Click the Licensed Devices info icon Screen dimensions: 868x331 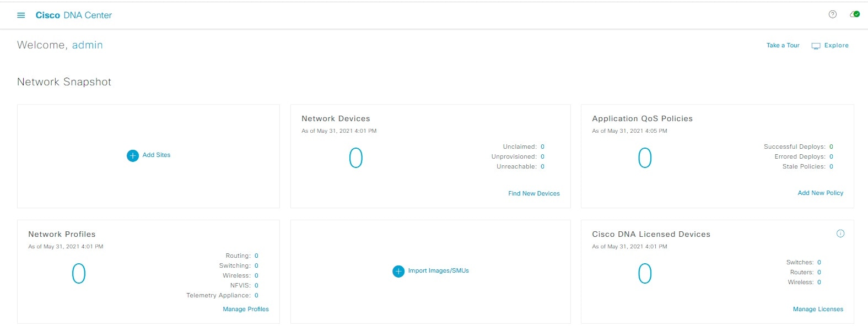click(x=840, y=234)
